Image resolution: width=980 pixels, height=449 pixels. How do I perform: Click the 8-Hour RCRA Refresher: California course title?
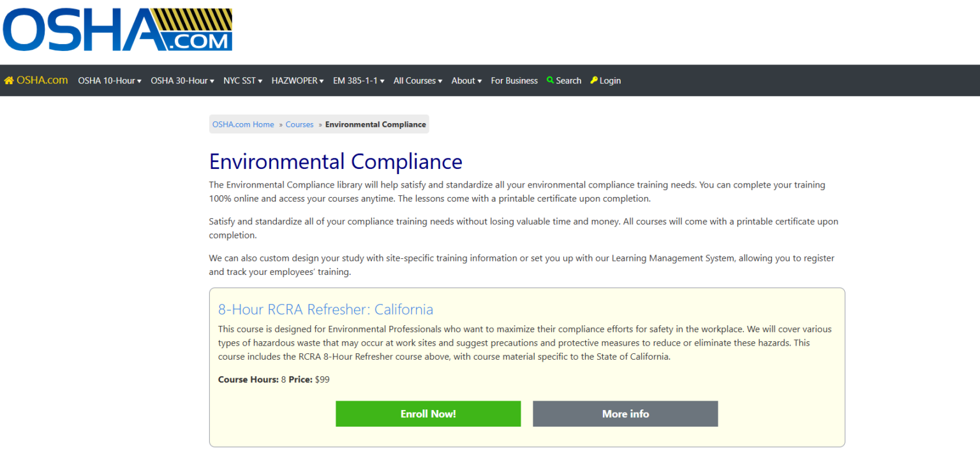(x=326, y=309)
